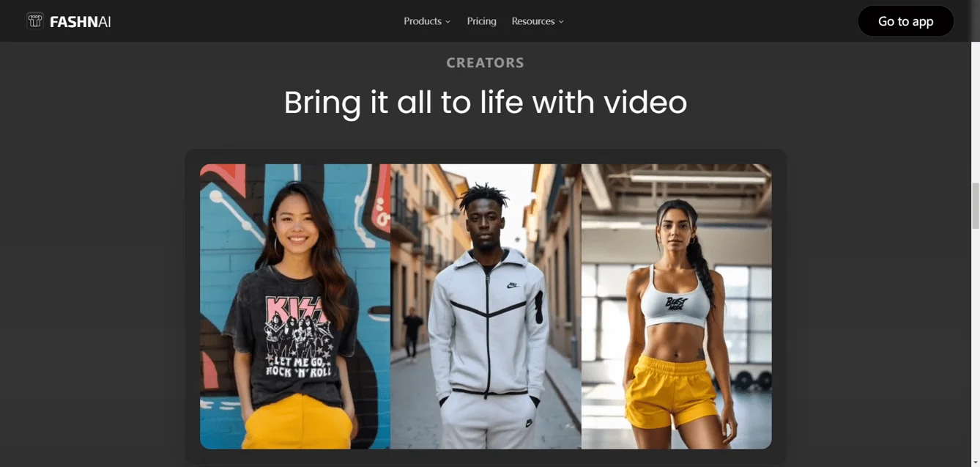Click the Go to app button
Screen dimensions: 980x467
905,21
